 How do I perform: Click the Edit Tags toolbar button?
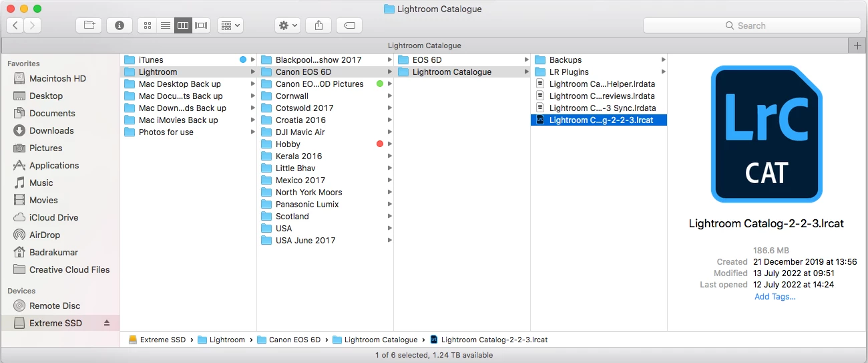[x=349, y=25]
